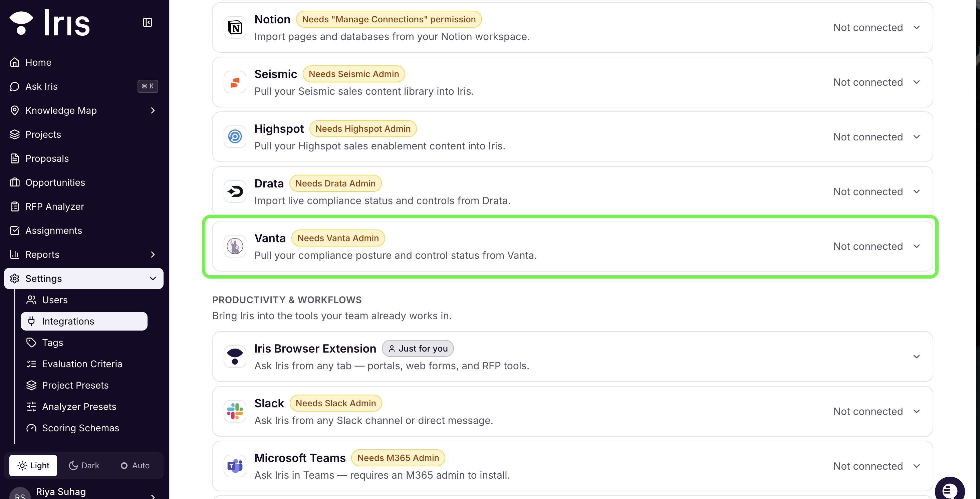
Task: Click the Home house icon
Action: point(14,62)
